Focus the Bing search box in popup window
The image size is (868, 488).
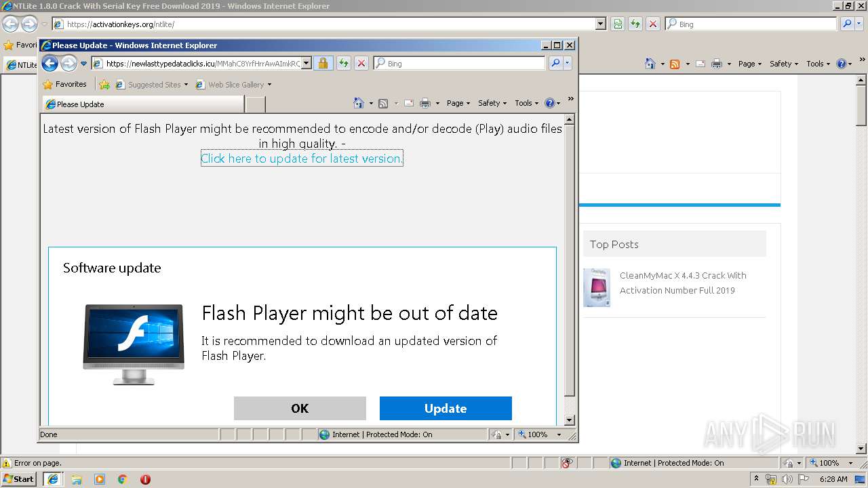pos(459,63)
